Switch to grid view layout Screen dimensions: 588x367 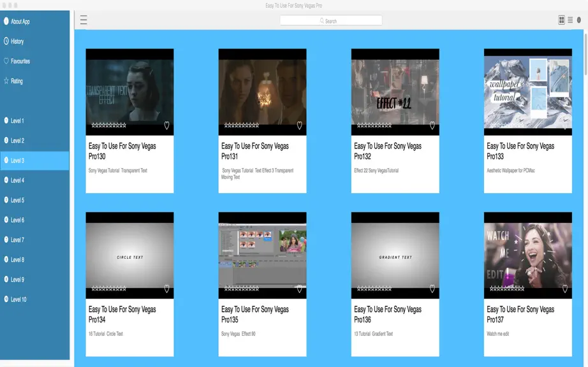[x=561, y=20]
